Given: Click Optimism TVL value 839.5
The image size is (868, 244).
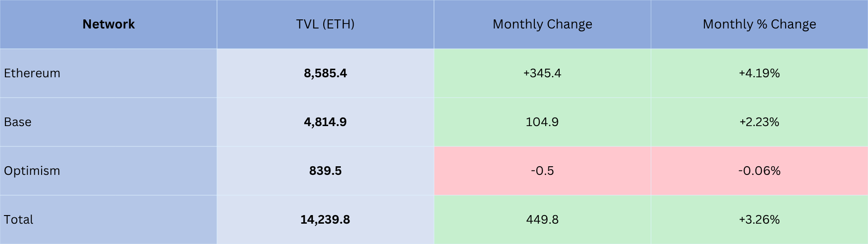Looking at the screenshot, I should 325,171.
